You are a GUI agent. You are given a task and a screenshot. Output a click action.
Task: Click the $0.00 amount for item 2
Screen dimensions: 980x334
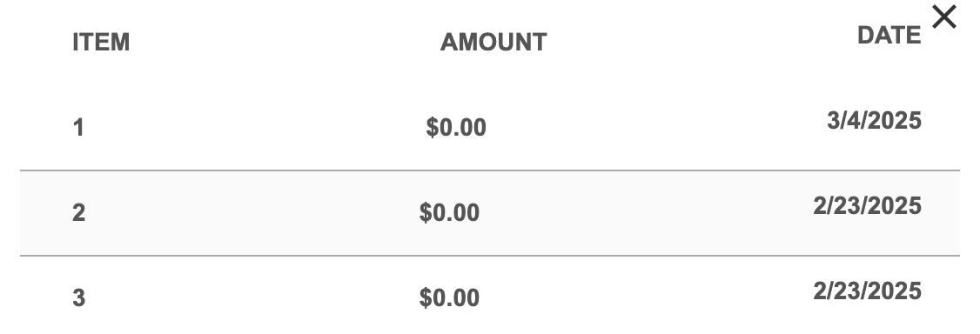(449, 213)
